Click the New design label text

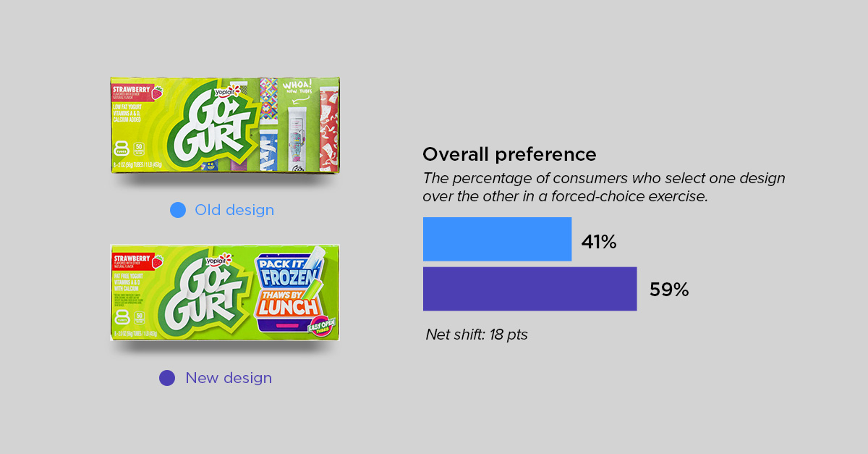(229, 378)
